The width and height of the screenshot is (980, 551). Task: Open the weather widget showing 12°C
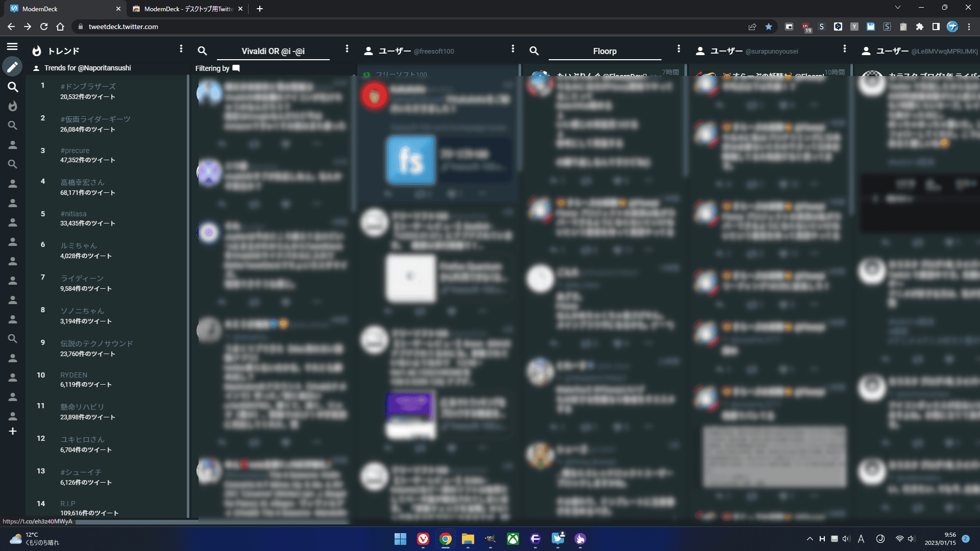click(x=34, y=539)
